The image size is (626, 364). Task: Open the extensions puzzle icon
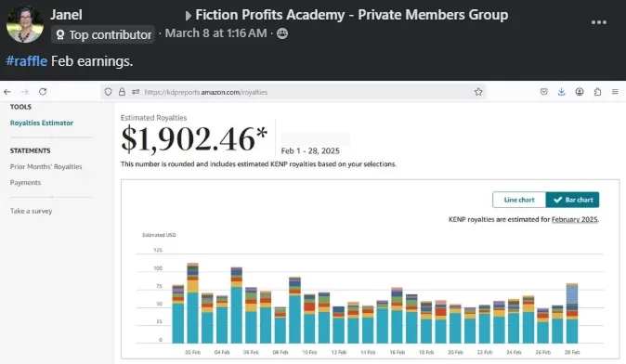(597, 92)
